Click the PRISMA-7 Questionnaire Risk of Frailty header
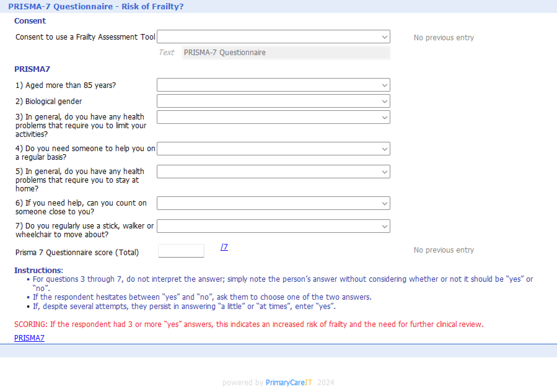The height and width of the screenshot is (392, 557). 96,7
